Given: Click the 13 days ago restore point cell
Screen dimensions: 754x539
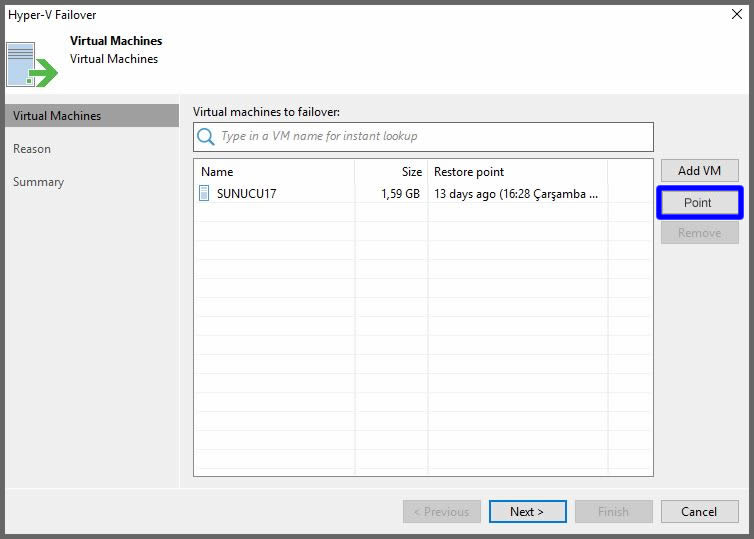Looking at the screenshot, I should (x=515, y=194).
